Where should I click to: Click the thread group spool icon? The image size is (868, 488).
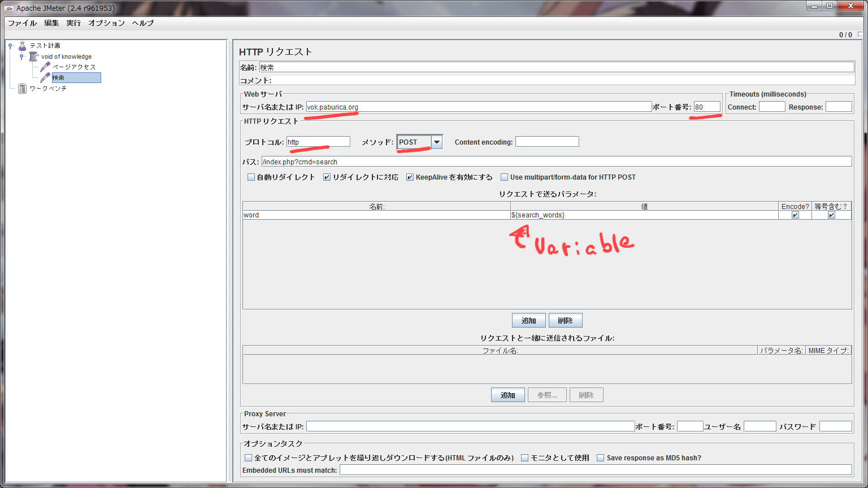33,56
